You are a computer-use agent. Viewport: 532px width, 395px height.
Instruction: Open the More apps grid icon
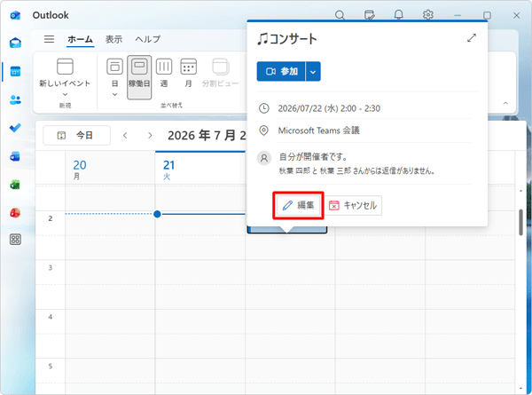coord(15,240)
